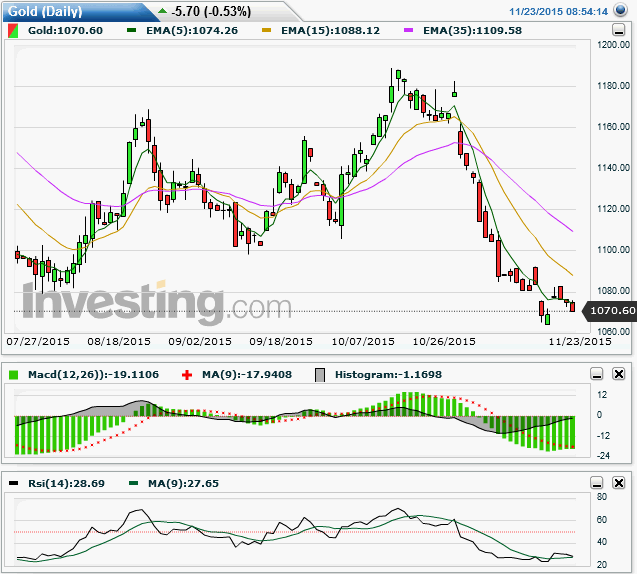Minimize the main Gold price panel

(618, 30)
